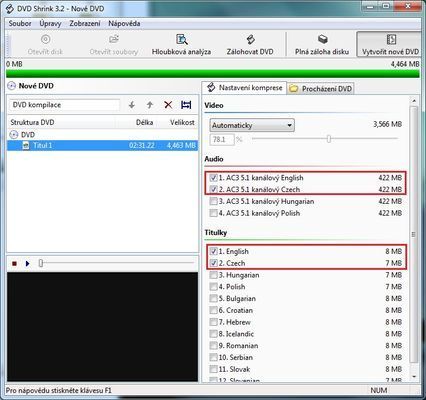
Task: Click the move down arrow icon
Action: (x=132, y=105)
